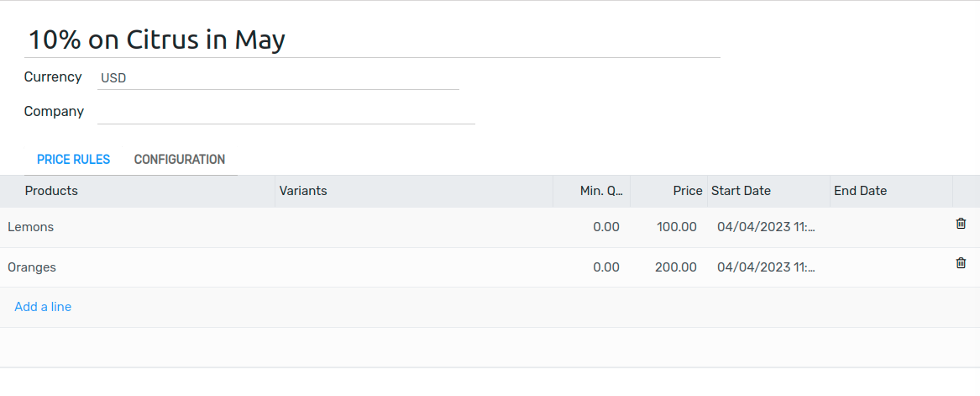The height and width of the screenshot is (396, 980).
Task: Sort by End Date column header
Action: click(891, 191)
